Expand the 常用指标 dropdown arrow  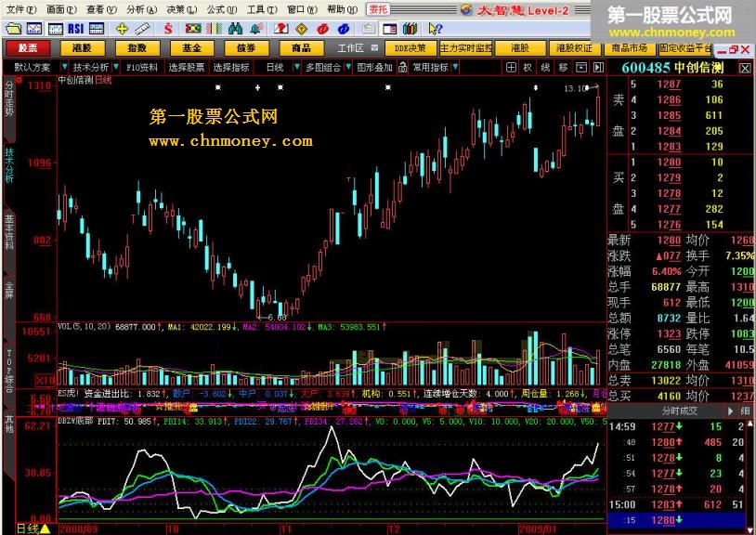click(x=456, y=67)
